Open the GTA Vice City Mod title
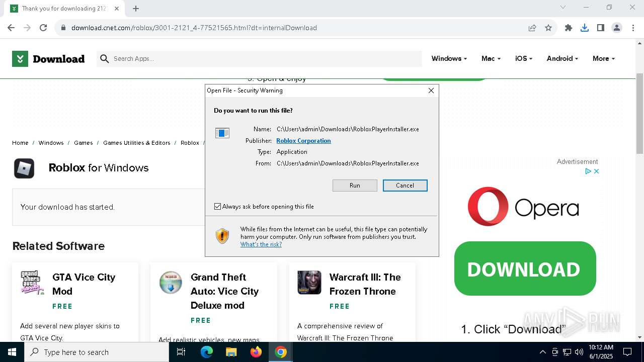Image resolution: width=644 pixels, height=362 pixels. tap(84, 284)
